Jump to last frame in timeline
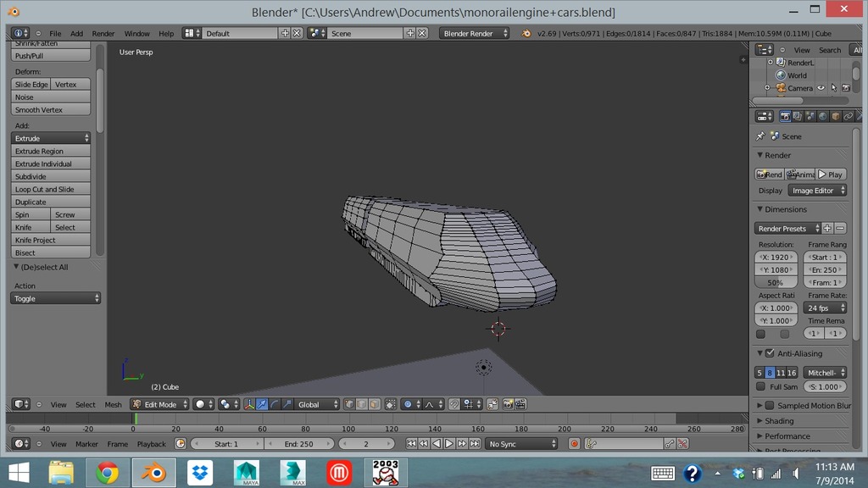 (x=475, y=444)
